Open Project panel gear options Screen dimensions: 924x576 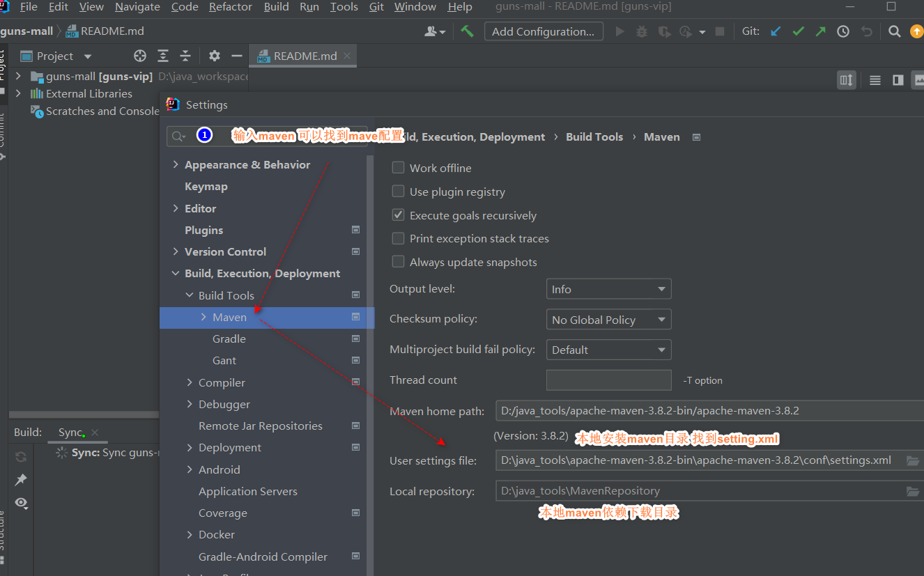pos(215,56)
